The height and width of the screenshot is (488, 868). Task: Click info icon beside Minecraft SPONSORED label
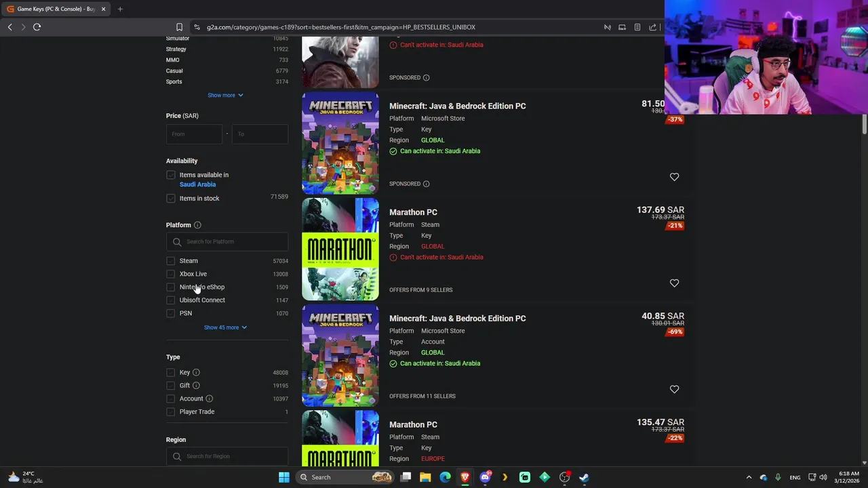(426, 184)
